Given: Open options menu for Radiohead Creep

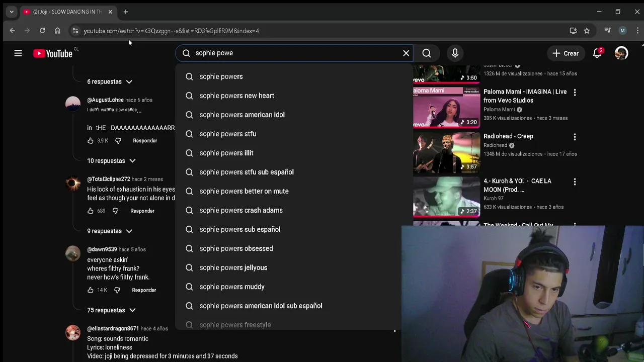Looking at the screenshot, I should click(x=575, y=137).
